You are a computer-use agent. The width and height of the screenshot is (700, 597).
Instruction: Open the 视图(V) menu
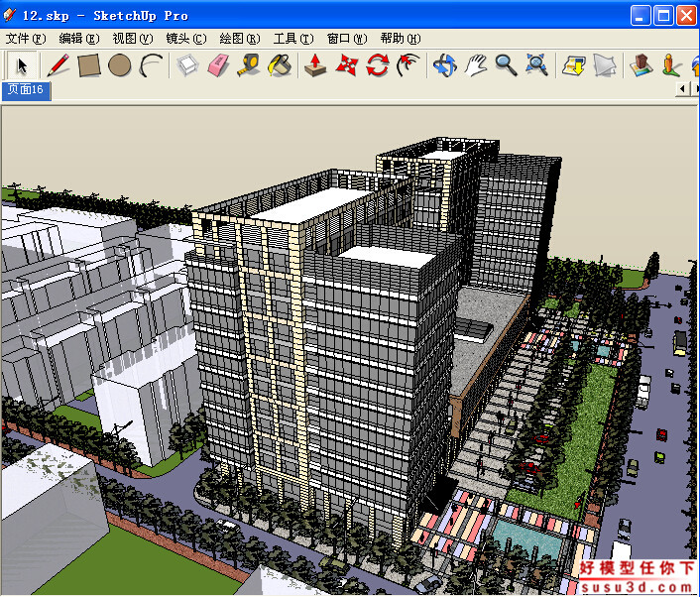pyautogui.click(x=133, y=39)
